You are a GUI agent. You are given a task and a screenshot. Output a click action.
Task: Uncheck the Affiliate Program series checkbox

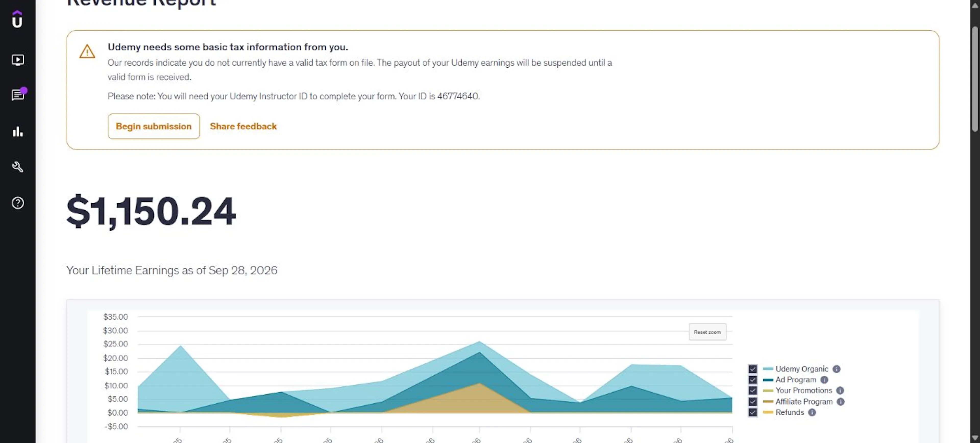pyautogui.click(x=753, y=402)
